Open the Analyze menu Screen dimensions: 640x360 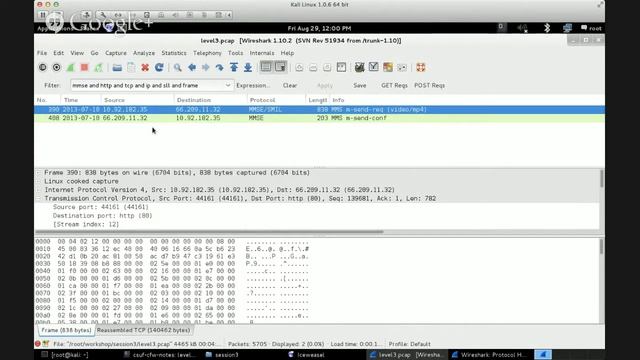point(144,53)
